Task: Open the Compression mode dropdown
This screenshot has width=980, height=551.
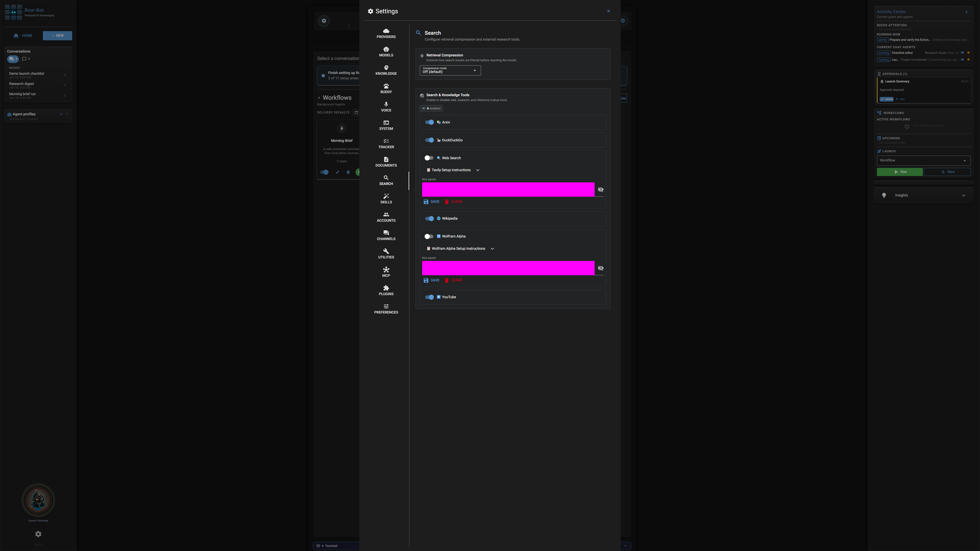Action: click(x=450, y=70)
